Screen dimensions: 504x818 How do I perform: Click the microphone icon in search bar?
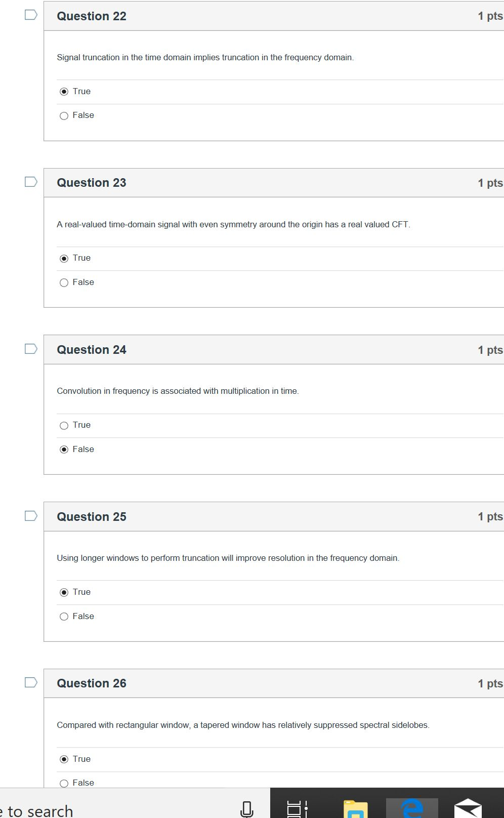246,808
